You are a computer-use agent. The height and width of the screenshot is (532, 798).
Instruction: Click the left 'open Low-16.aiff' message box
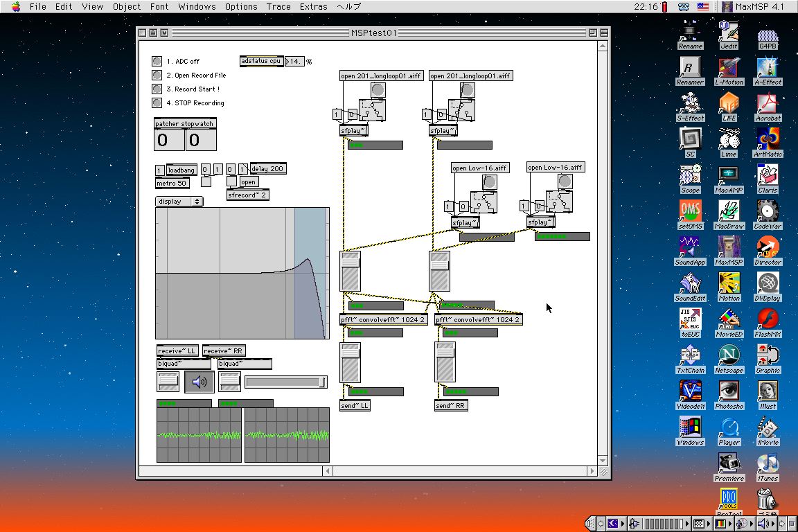click(480, 168)
